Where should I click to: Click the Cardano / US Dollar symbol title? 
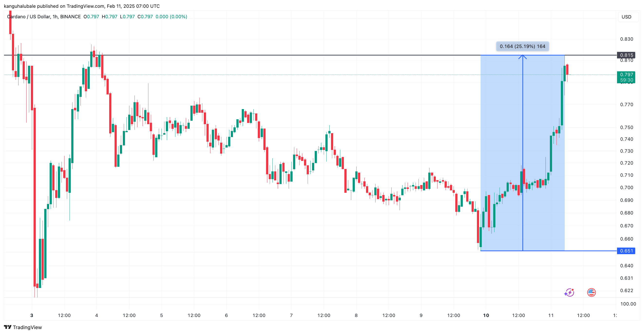point(44,17)
